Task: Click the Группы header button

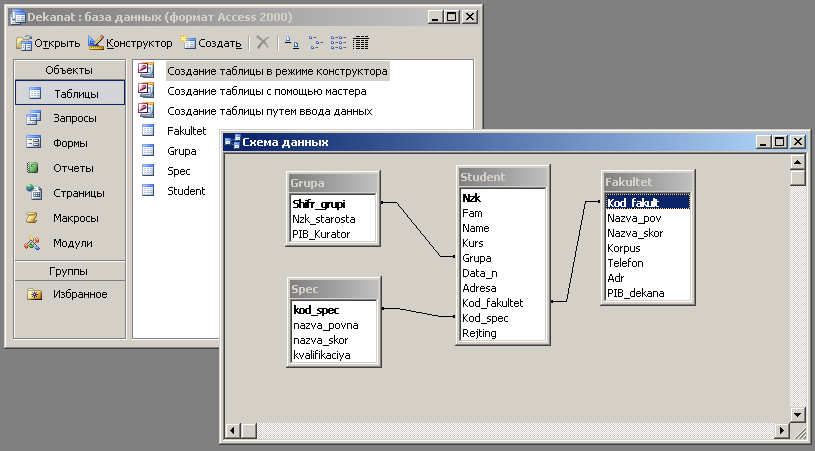Action: point(70,271)
